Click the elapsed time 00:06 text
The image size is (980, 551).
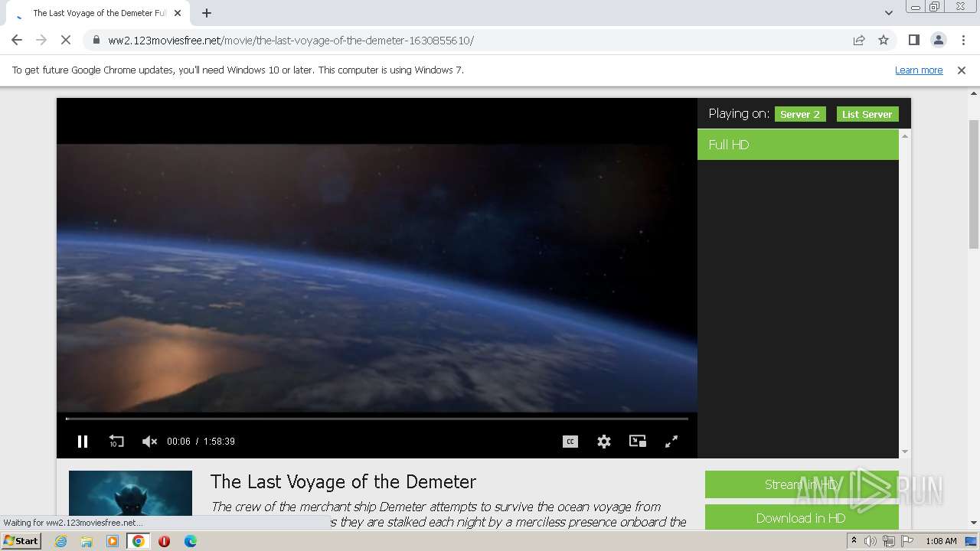178,442
